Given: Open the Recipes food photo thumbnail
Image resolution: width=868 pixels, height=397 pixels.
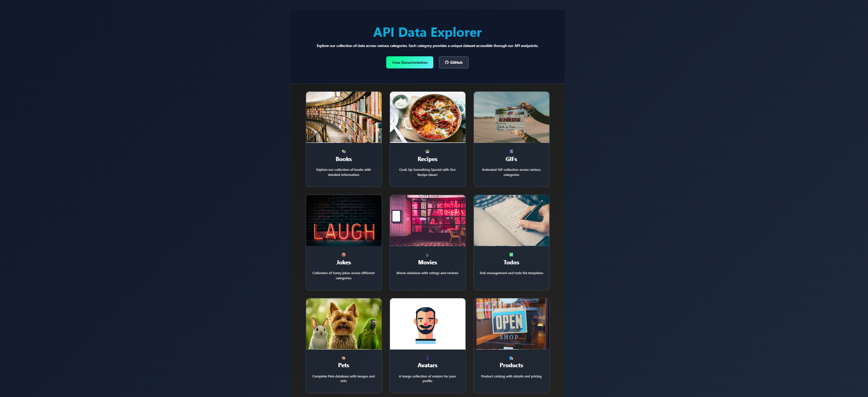Looking at the screenshot, I should click(428, 117).
